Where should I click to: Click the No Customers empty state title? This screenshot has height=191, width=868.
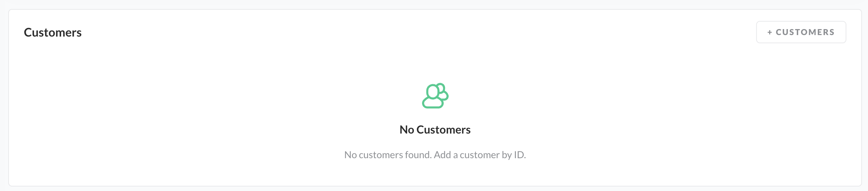click(435, 129)
